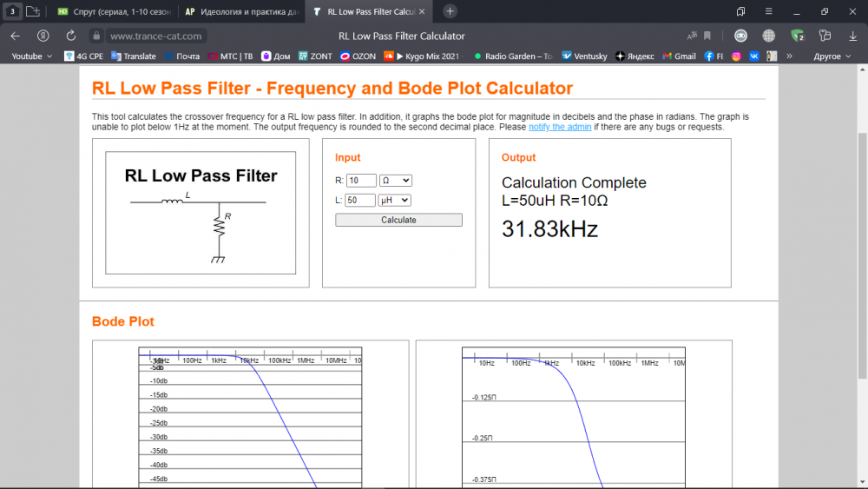The image size is (868, 489).
Task: Click the back navigation arrow
Action: [15, 36]
